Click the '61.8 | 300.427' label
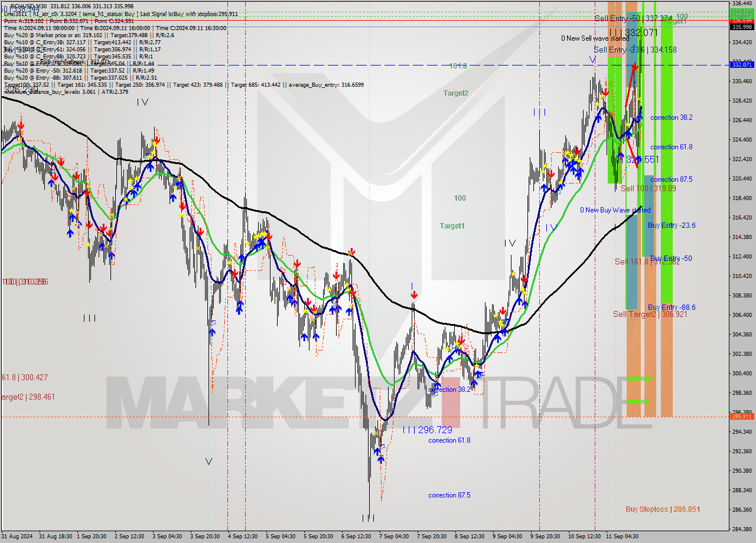The width and height of the screenshot is (756, 543). click(x=24, y=377)
